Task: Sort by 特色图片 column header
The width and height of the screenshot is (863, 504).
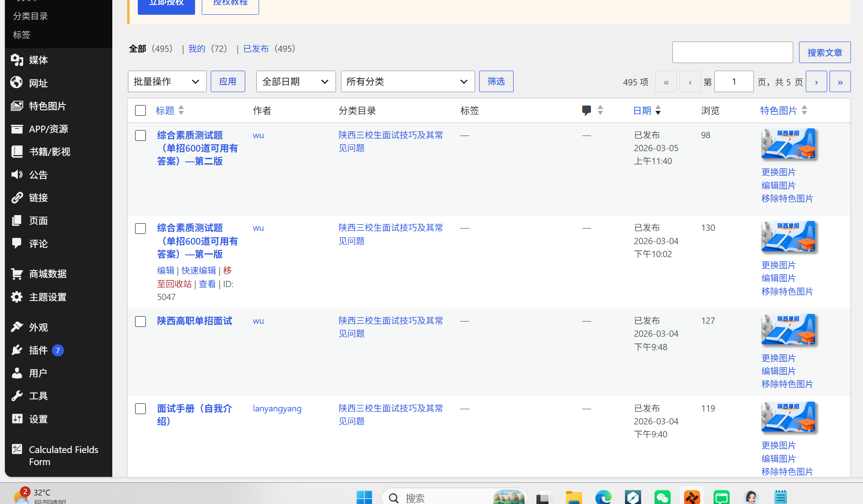Action: click(783, 110)
